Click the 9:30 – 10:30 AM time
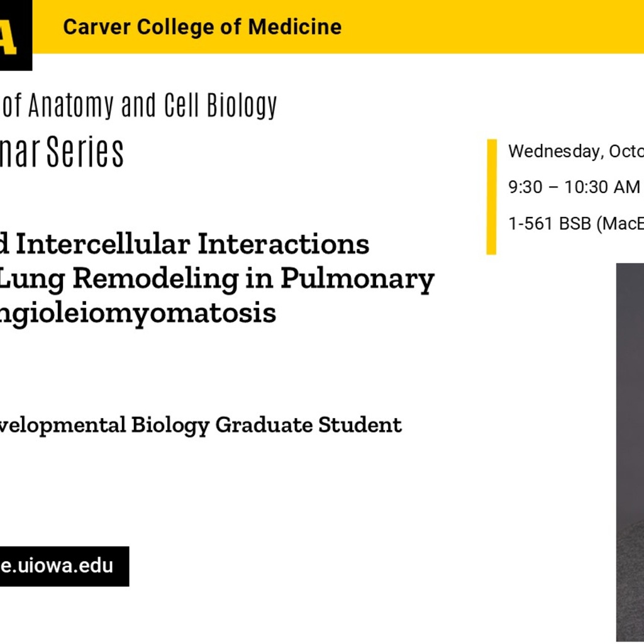Screen dimensions: 644x644 (x=574, y=187)
